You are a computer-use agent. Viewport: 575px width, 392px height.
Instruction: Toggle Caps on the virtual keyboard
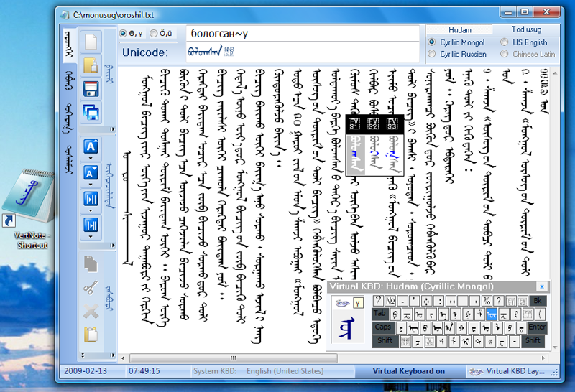383,327
